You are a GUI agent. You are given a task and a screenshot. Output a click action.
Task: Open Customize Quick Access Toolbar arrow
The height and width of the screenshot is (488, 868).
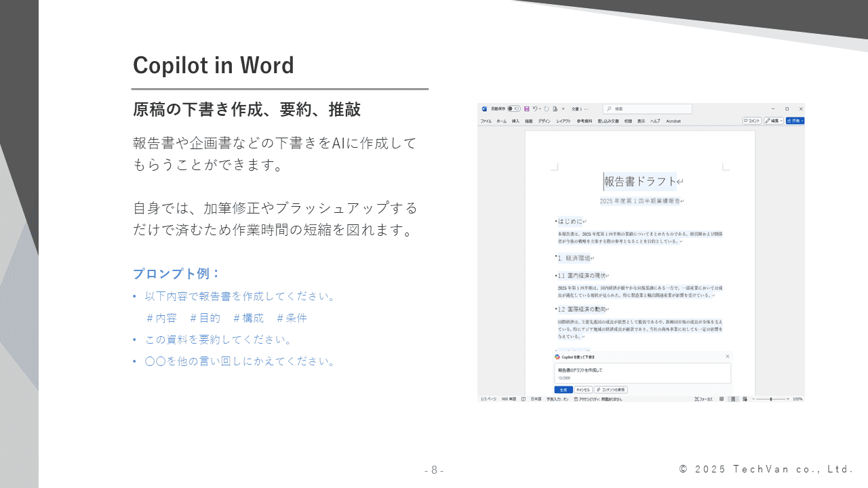click(564, 108)
